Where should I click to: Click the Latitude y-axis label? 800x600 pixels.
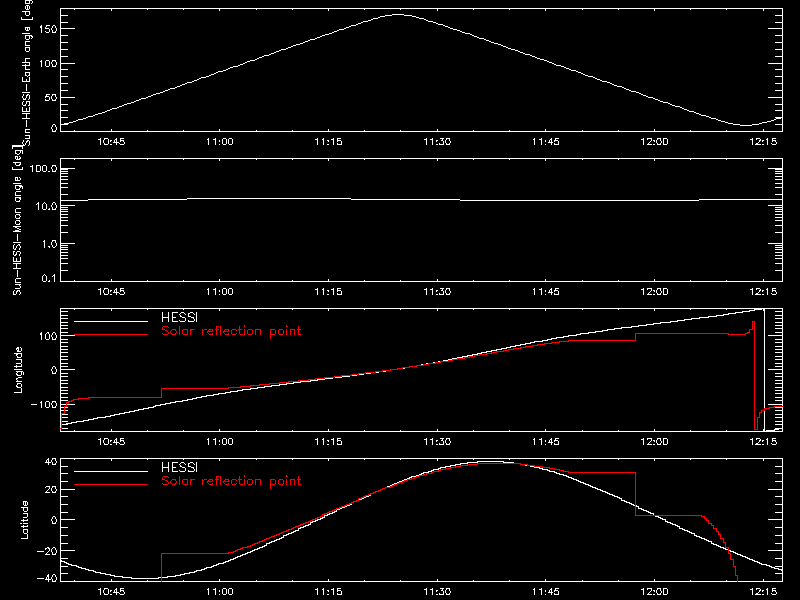coord(24,519)
